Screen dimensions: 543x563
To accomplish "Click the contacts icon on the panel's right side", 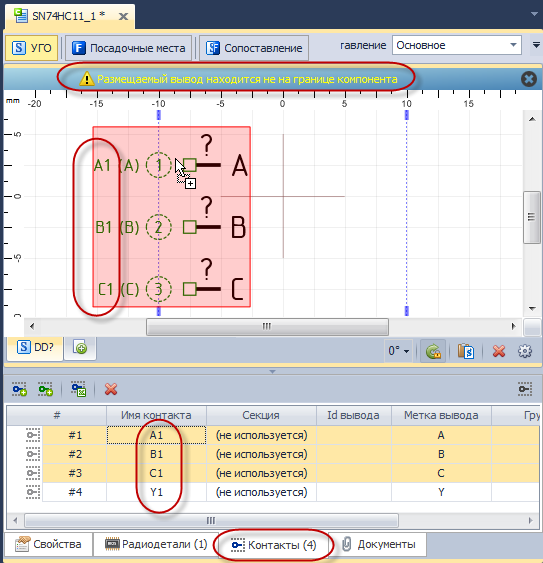I will point(525,389).
